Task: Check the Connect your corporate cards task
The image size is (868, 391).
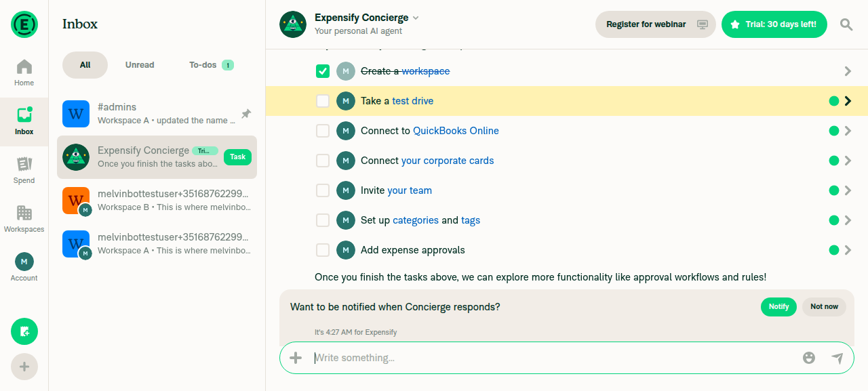Action: coord(323,161)
